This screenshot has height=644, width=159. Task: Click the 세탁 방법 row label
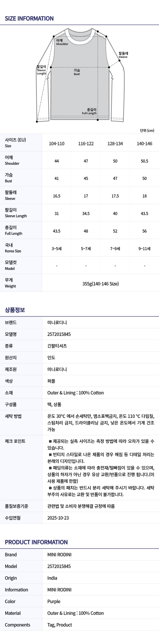(13, 416)
